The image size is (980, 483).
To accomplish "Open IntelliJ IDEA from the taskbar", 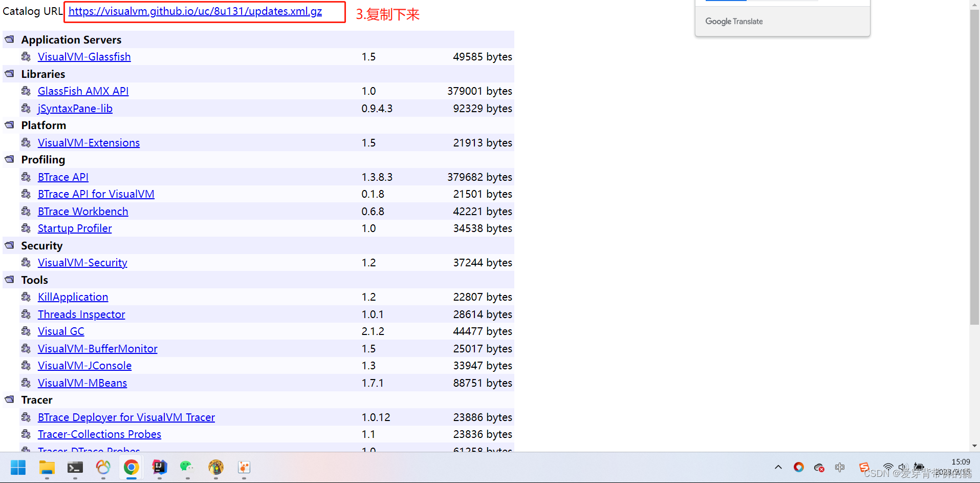I will click(x=160, y=467).
